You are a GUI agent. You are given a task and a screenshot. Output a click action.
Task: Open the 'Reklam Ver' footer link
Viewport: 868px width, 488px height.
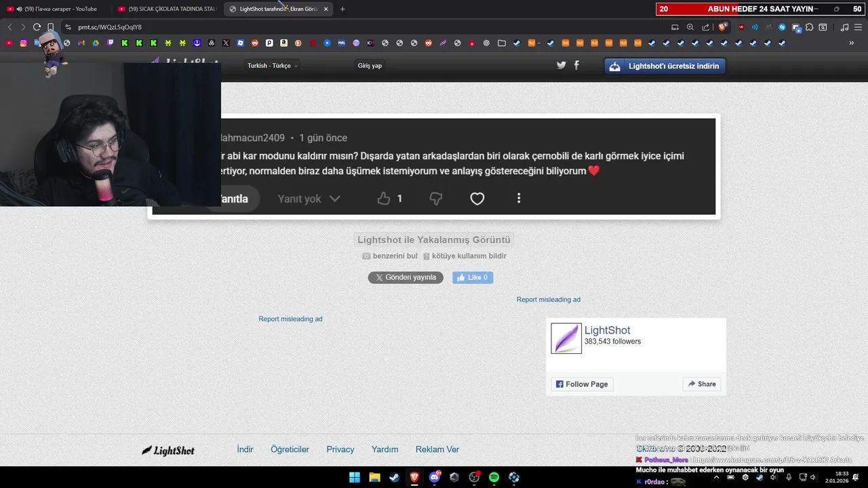437,449
